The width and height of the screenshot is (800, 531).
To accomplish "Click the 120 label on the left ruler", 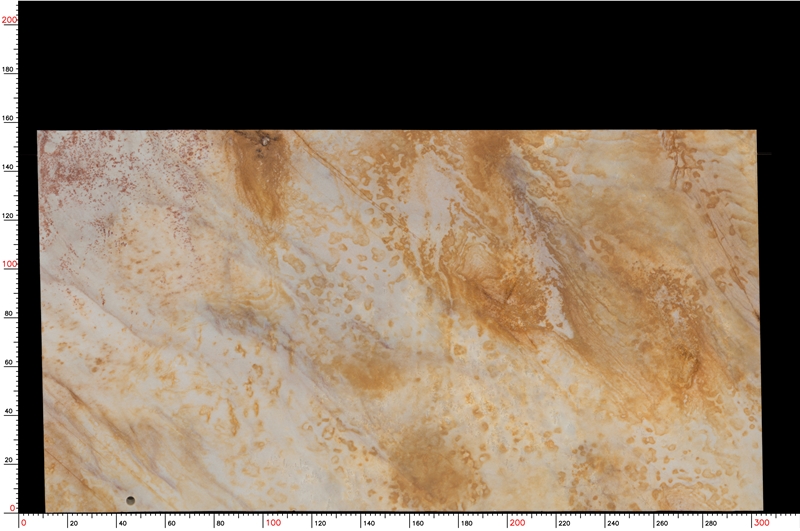I will (x=8, y=216).
